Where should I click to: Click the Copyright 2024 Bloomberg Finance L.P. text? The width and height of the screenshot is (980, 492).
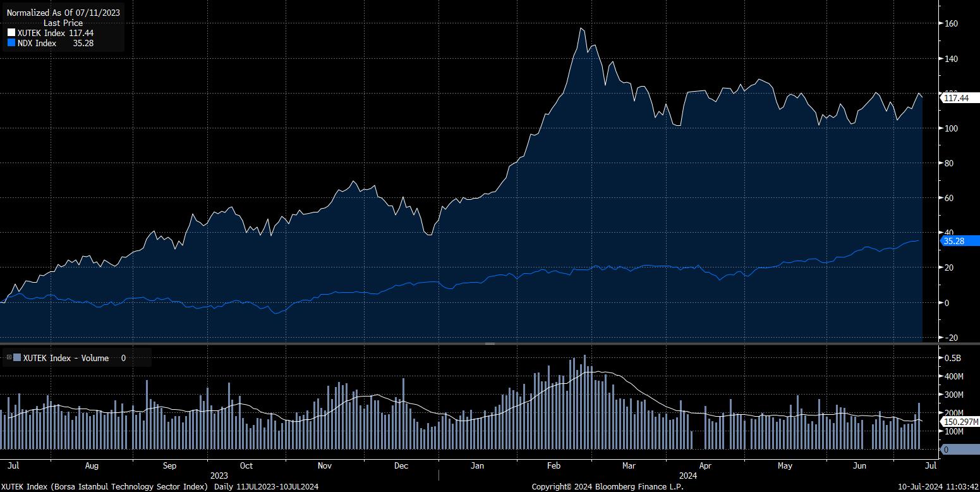(x=608, y=486)
